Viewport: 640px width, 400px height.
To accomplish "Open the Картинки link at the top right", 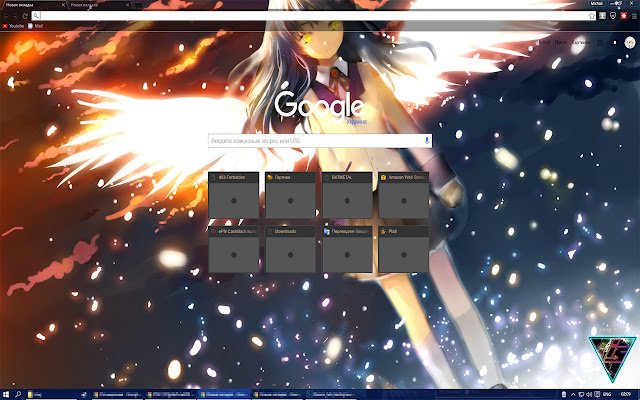I will pyautogui.click(x=581, y=42).
